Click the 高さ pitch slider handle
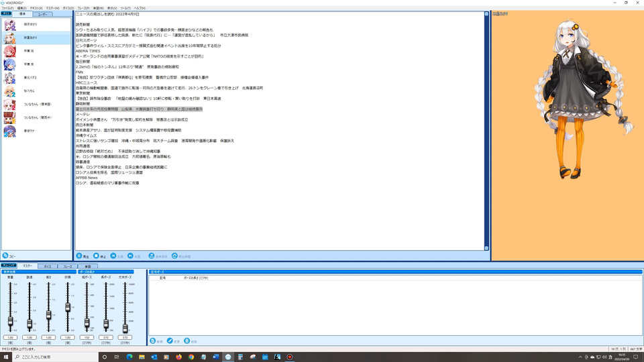This screenshot has height=362, width=644. (x=48, y=315)
